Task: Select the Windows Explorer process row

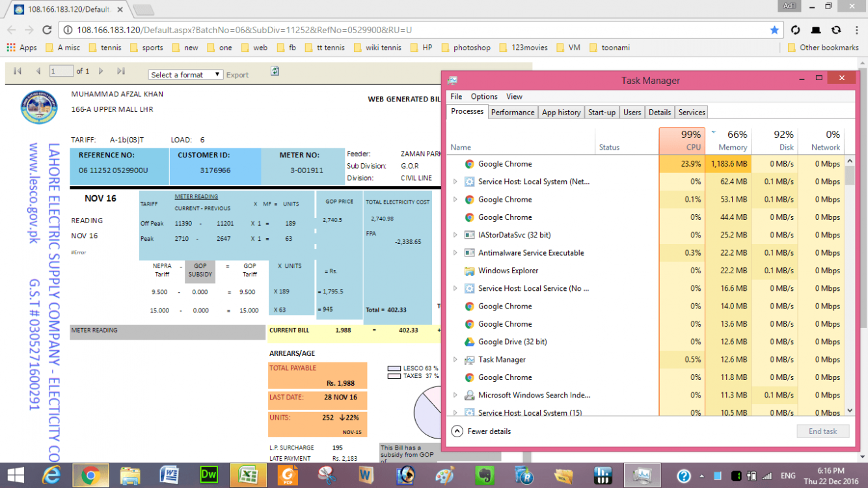Action: click(x=645, y=271)
